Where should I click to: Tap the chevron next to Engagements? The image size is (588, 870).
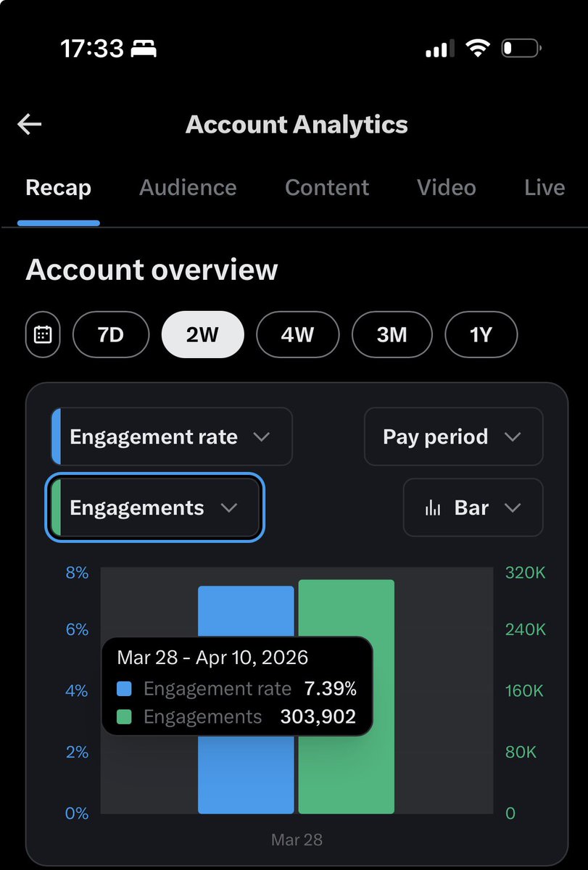(229, 508)
